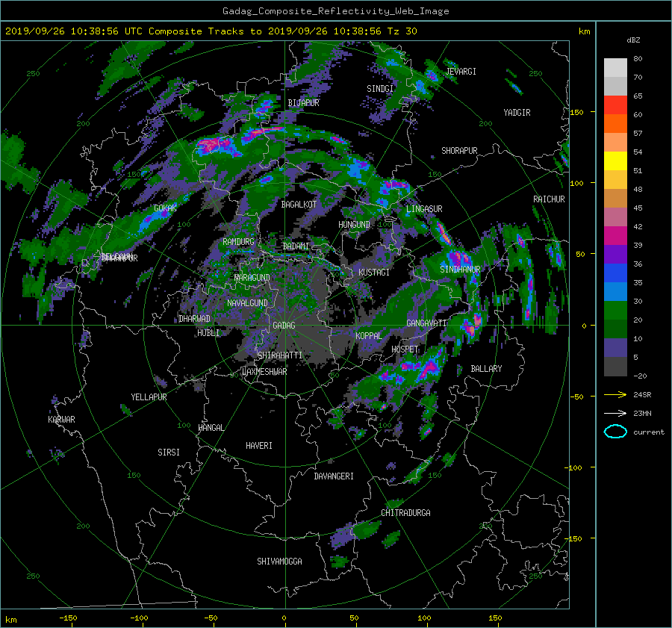Click the km unit label at bottom-left
Screen dimensions: 672x628
[10, 620]
